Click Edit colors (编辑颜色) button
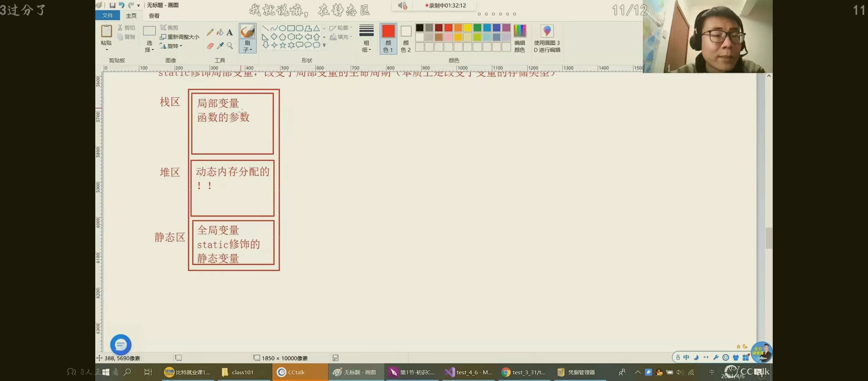This screenshot has width=868, height=381. coord(519,38)
